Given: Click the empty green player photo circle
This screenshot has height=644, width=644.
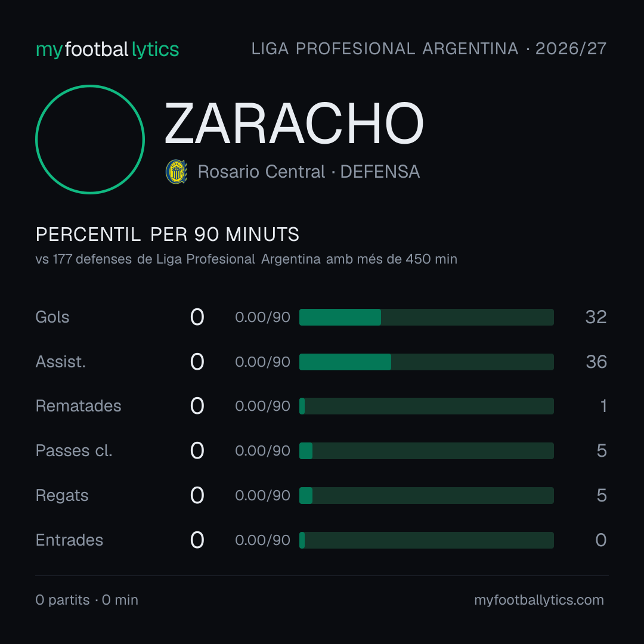Looking at the screenshot, I should coord(90,139).
